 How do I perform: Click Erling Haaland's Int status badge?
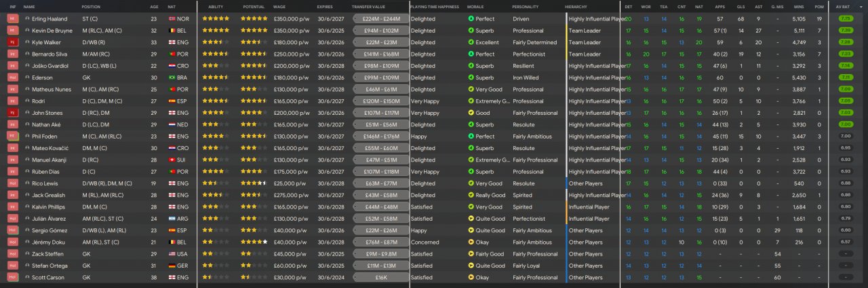click(12, 19)
